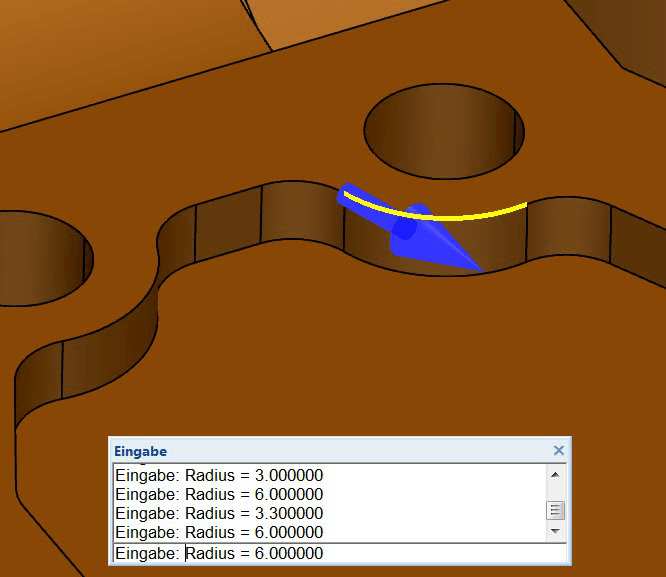This screenshot has height=577, width=666.
Task: Click the Eingabe panel title
Action: click(x=141, y=451)
